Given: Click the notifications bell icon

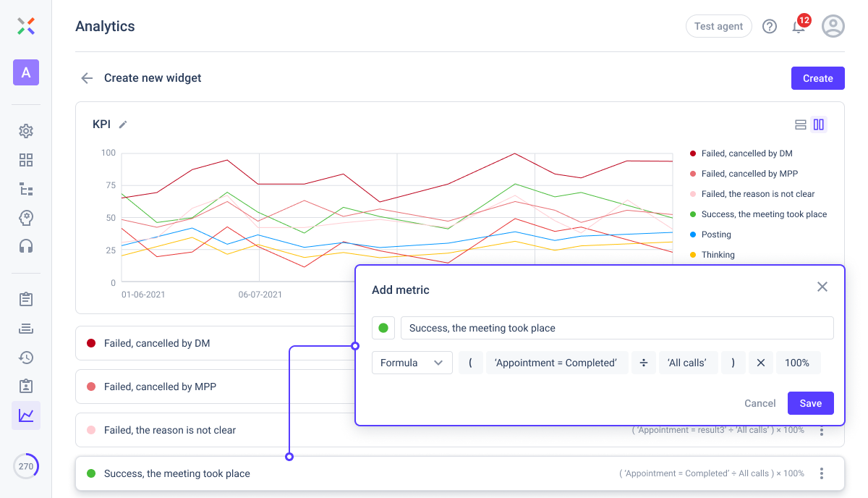Looking at the screenshot, I should [799, 27].
